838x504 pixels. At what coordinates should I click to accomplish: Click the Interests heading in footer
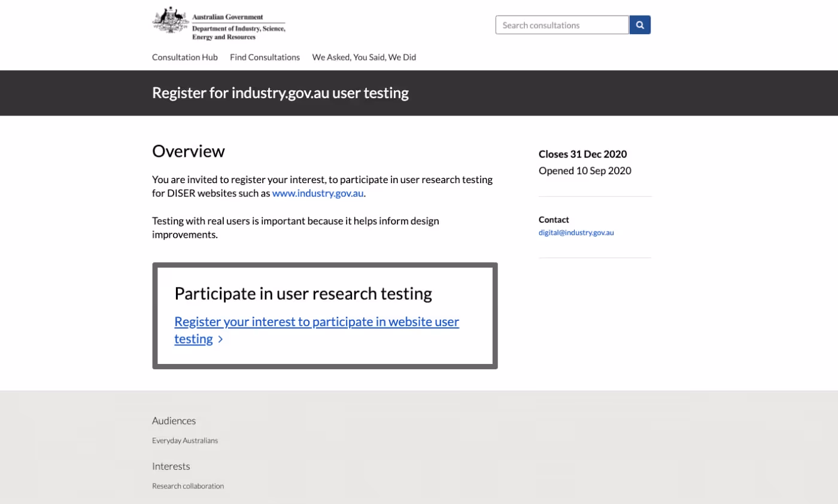171,466
